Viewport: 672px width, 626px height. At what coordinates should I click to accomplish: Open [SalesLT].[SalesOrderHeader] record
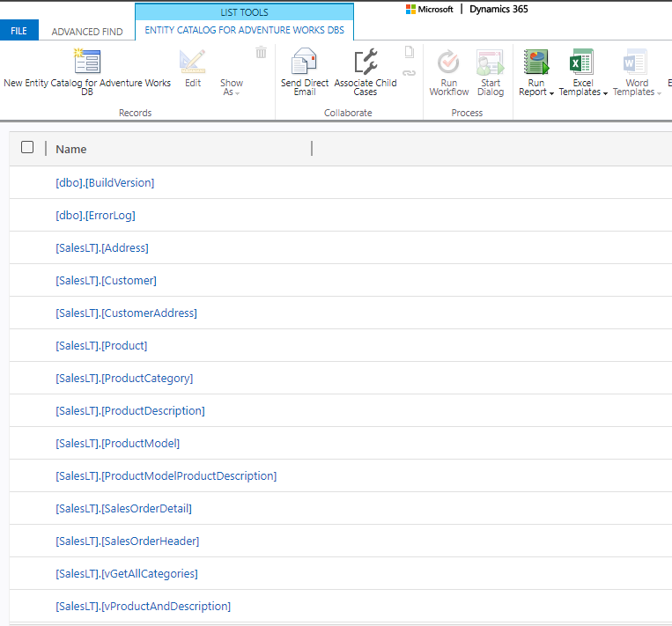(x=128, y=541)
